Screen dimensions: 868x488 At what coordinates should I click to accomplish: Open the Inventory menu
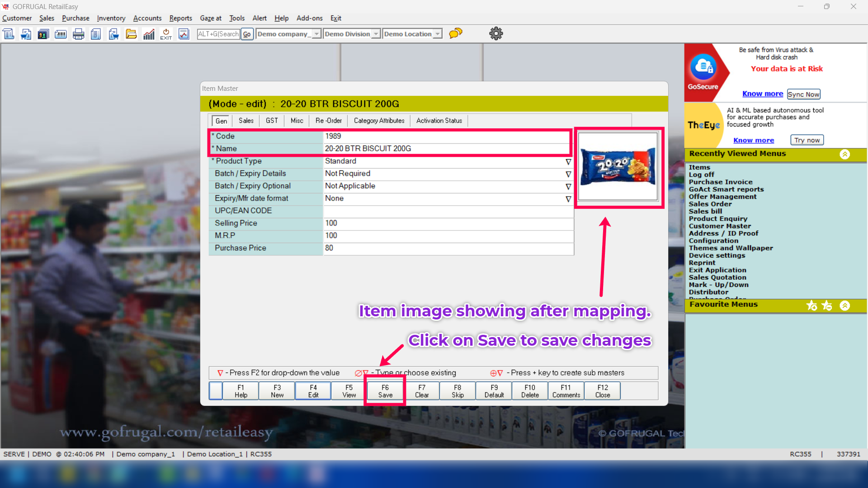click(111, 18)
